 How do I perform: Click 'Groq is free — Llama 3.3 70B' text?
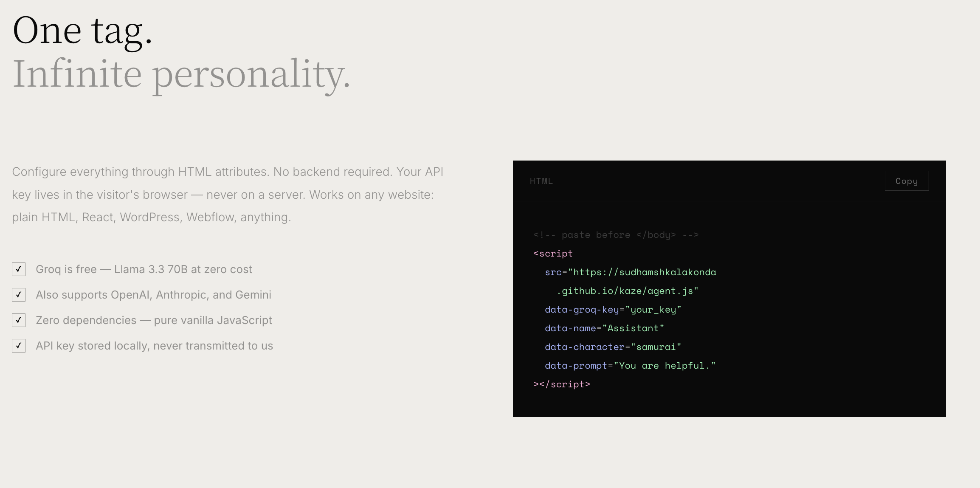click(x=144, y=269)
